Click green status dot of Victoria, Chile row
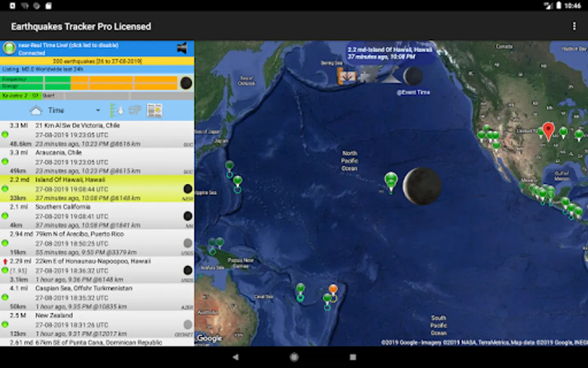This screenshot has height=368, width=588. tap(5, 134)
